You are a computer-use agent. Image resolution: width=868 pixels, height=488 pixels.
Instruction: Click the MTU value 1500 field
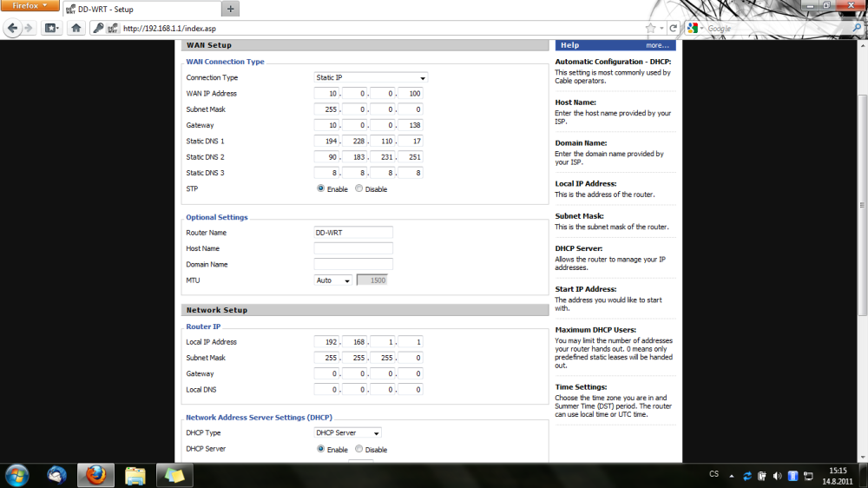(372, 280)
